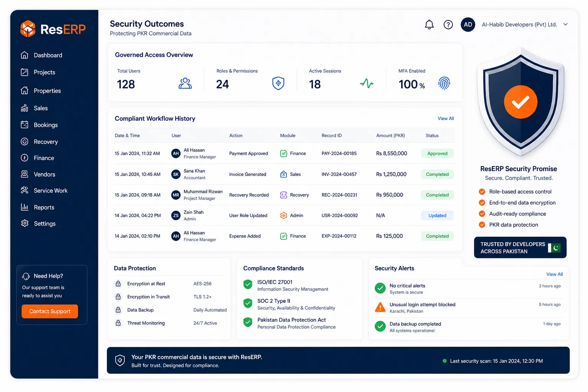This screenshot has width=588, height=392.
Task: Click record ID USR-2024-00092
Action: tap(340, 216)
